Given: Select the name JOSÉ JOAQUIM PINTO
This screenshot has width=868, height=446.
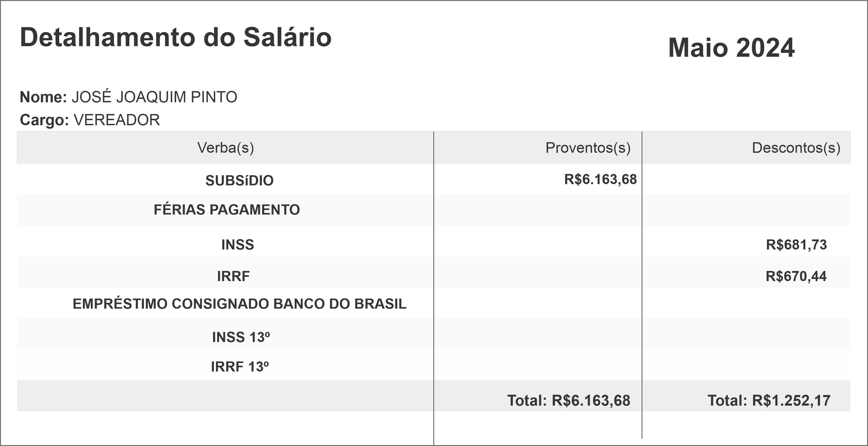Looking at the screenshot, I should coord(154,97).
